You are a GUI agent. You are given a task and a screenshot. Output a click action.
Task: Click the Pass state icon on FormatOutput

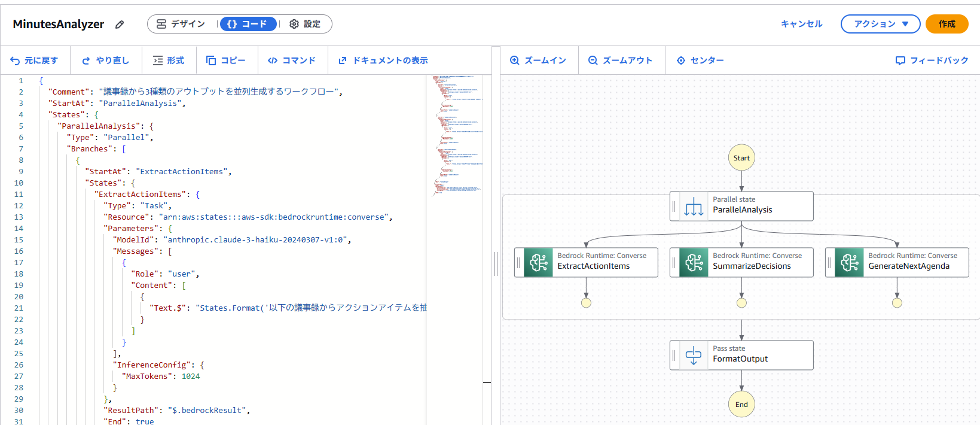pos(694,355)
